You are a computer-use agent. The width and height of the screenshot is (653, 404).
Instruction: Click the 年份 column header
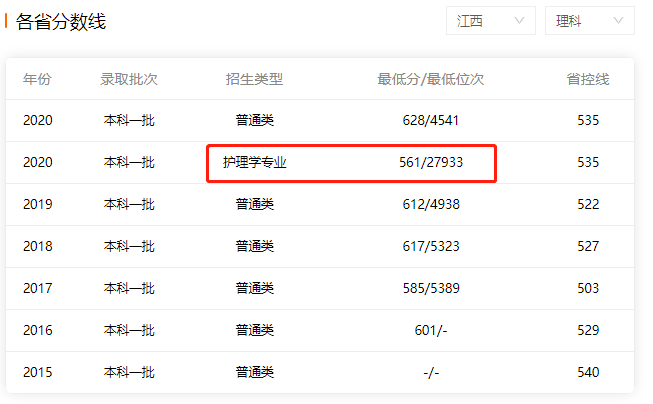(37, 79)
